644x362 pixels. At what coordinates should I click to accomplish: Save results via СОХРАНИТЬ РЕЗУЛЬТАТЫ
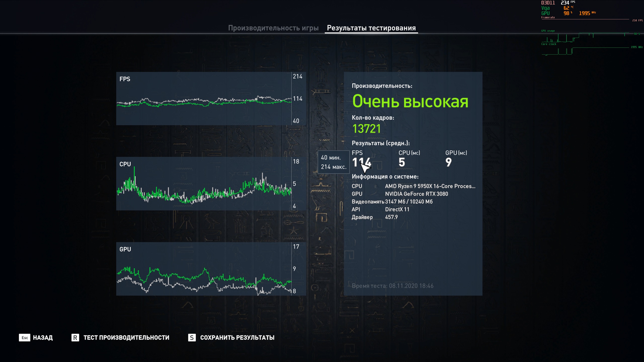point(237,338)
